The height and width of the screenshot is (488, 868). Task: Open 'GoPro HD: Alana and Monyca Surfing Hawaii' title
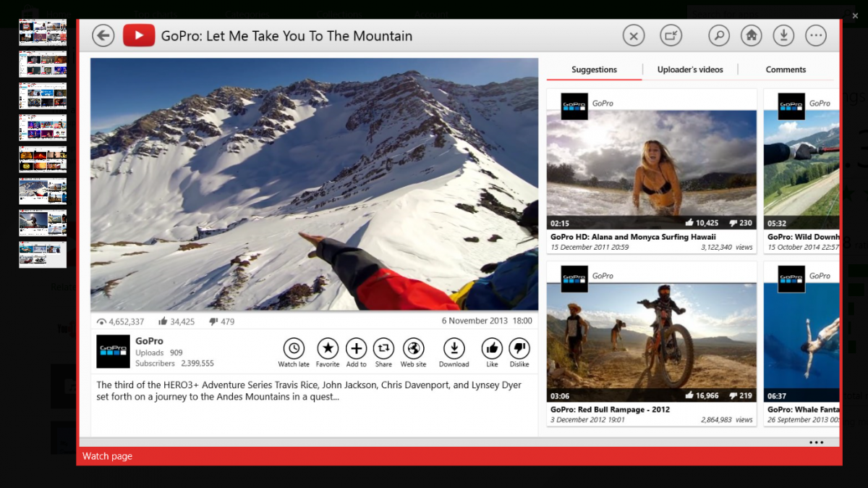(x=633, y=237)
